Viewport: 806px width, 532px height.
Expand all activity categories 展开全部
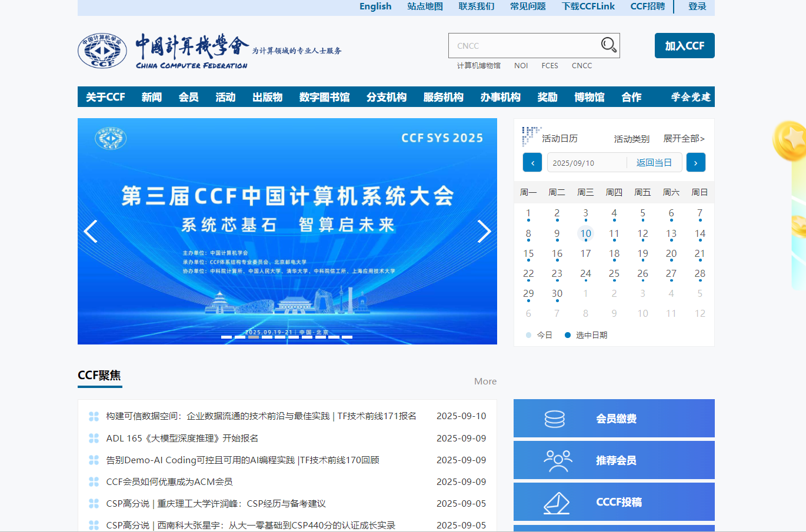[x=684, y=139]
